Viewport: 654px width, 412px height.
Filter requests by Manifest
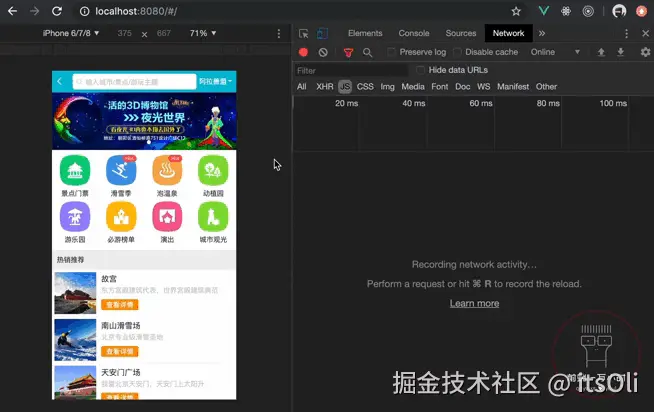coord(513,87)
